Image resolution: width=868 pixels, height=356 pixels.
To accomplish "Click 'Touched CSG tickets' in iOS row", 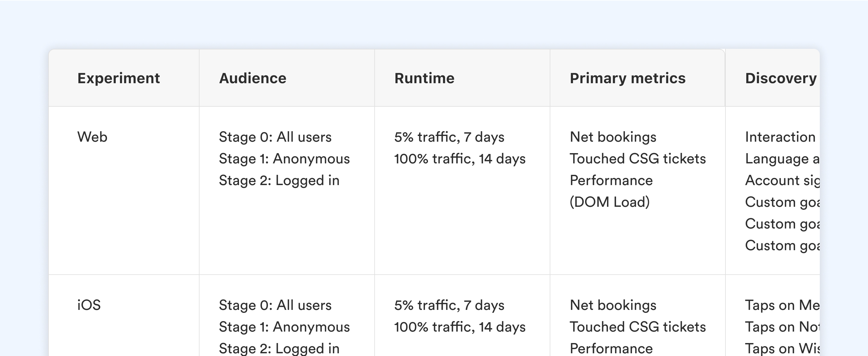I will point(637,327).
